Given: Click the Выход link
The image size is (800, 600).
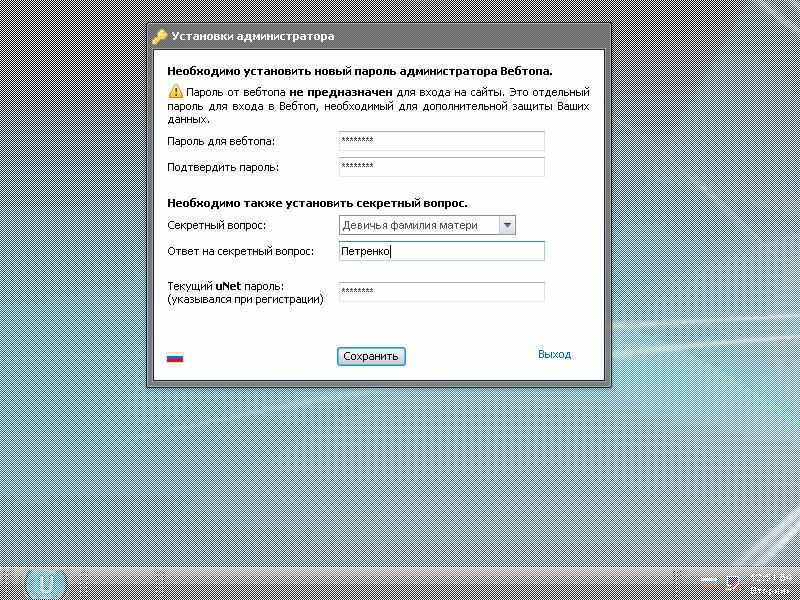Looking at the screenshot, I should [x=554, y=354].
